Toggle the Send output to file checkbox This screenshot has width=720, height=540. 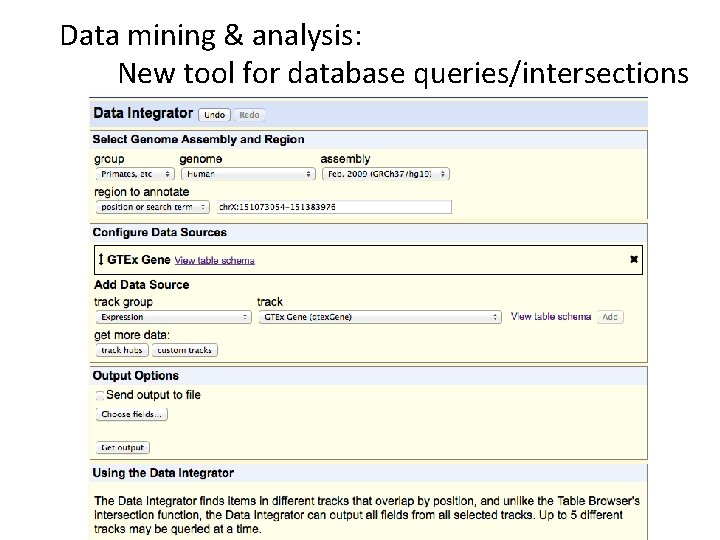[100, 395]
